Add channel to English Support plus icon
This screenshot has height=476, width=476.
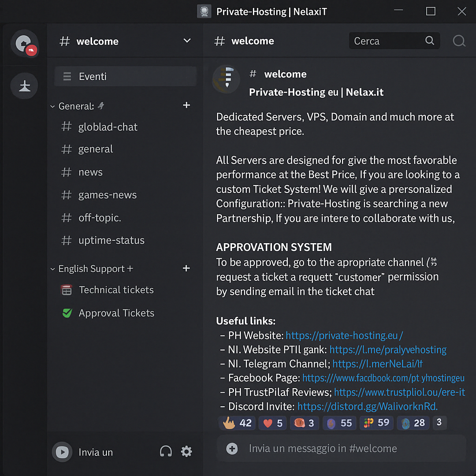[186, 268]
